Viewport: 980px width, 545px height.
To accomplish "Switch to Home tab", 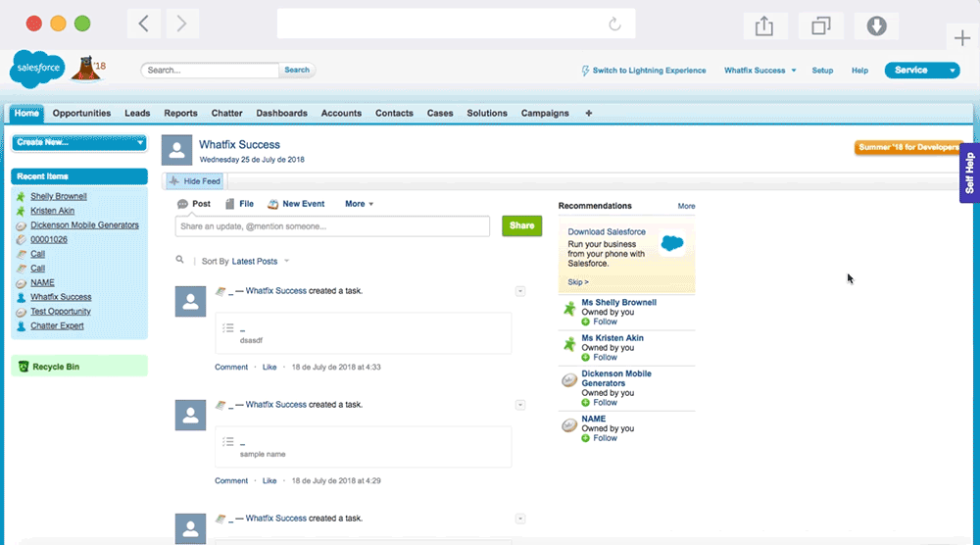I will 26,113.
